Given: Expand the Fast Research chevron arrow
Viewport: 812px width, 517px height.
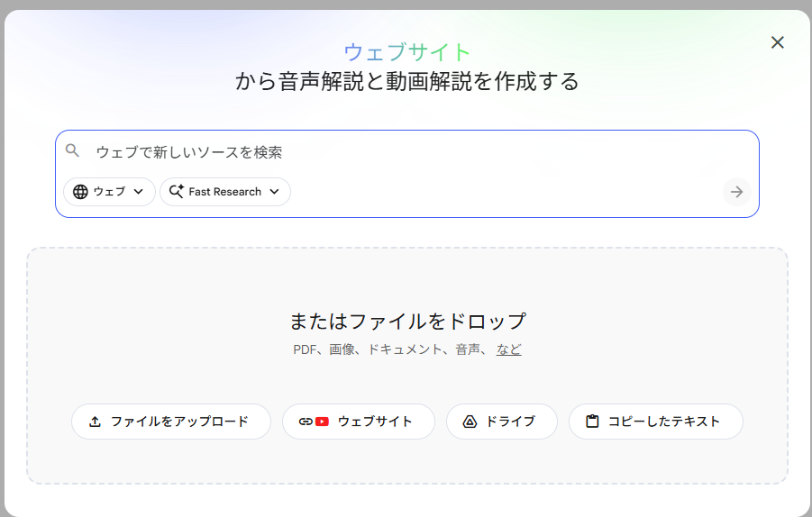Looking at the screenshot, I should [274, 192].
